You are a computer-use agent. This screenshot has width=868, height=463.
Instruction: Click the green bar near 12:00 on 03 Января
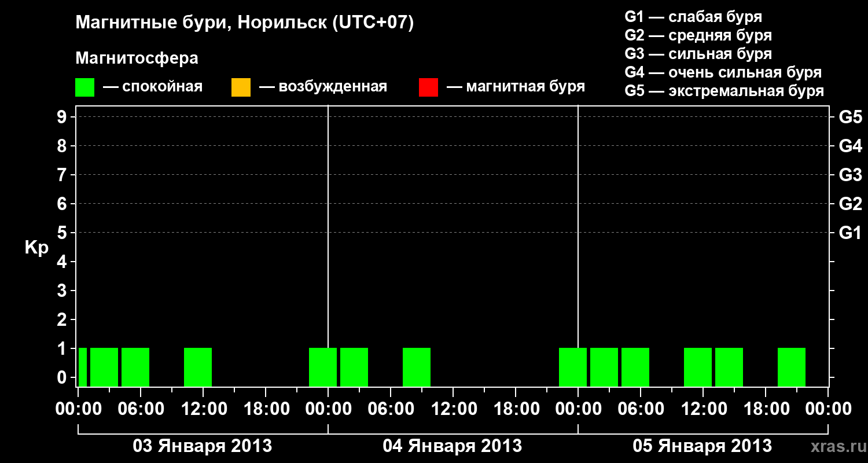tap(198, 367)
